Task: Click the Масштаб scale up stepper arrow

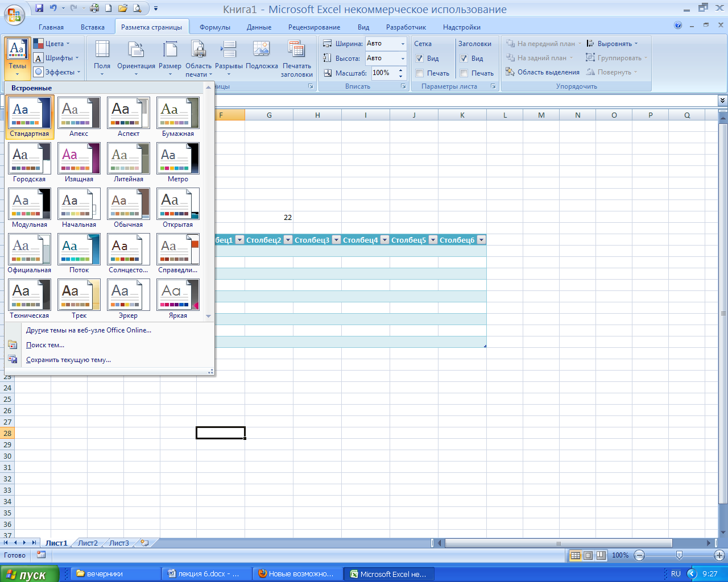Action: coord(401,70)
